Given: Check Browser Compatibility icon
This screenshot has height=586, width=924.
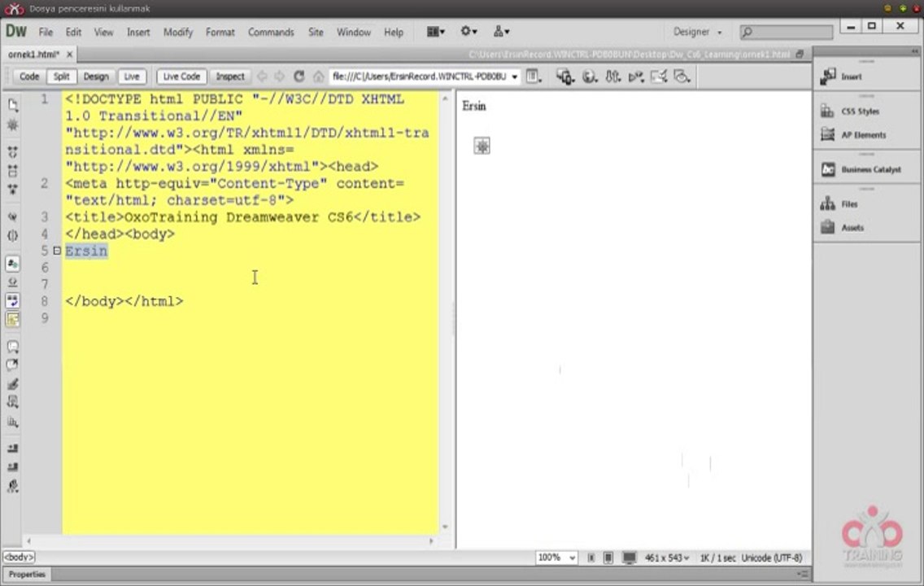Looking at the screenshot, I should (x=659, y=77).
